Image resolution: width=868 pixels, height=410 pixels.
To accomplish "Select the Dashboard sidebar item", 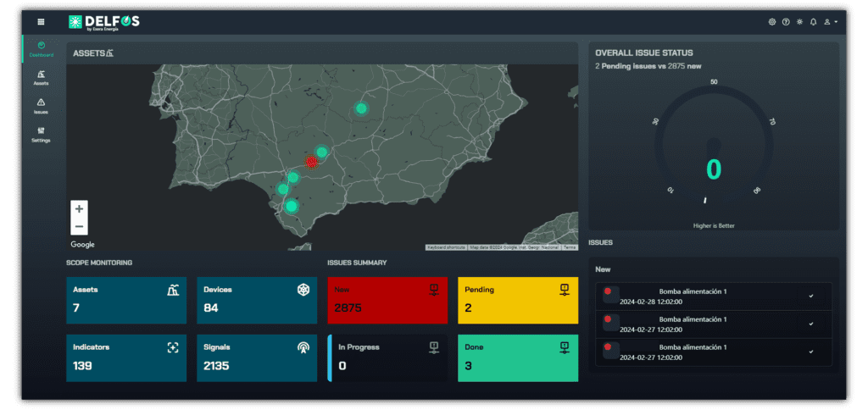I will click(x=41, y=49).
